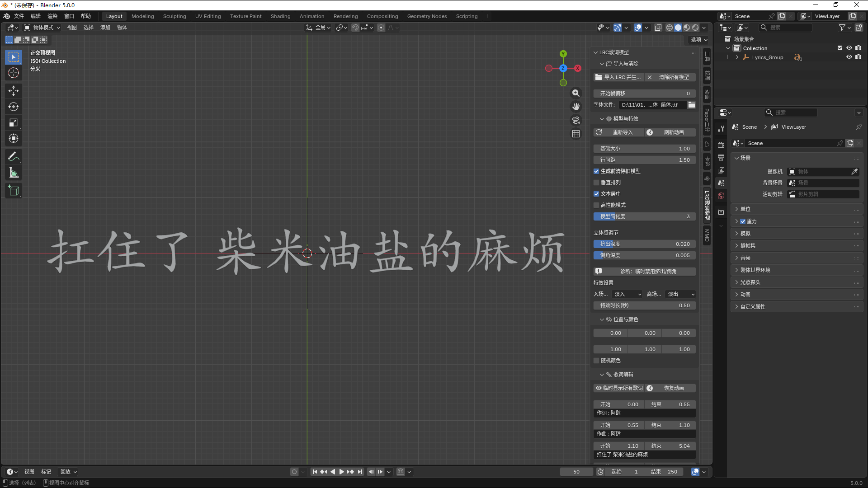868x488 pixels.
Task: Toggle the 文本居中 checkbox
Action: pos(596,194)
